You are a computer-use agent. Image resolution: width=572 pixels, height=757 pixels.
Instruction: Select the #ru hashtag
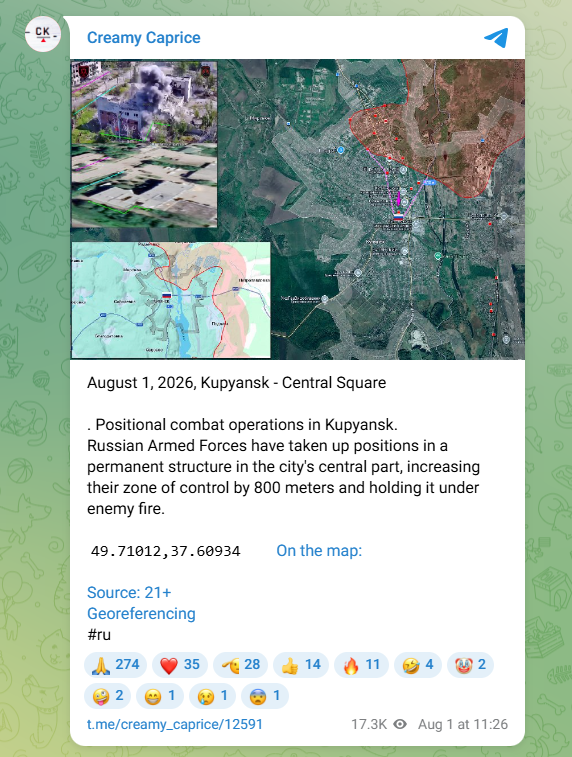point(99,634)
